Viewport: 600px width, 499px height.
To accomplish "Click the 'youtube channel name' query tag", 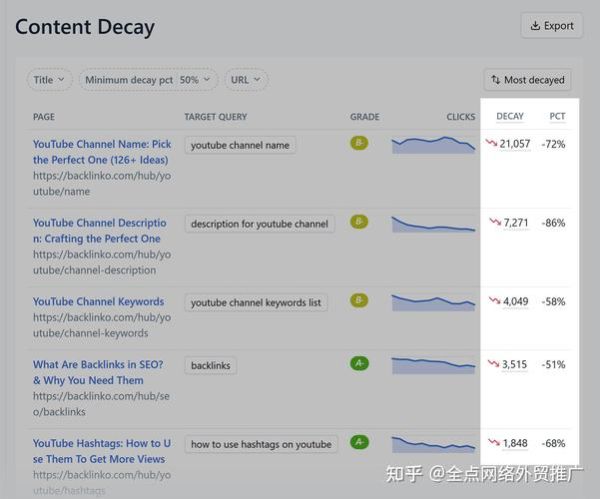I will click(240, 145).
